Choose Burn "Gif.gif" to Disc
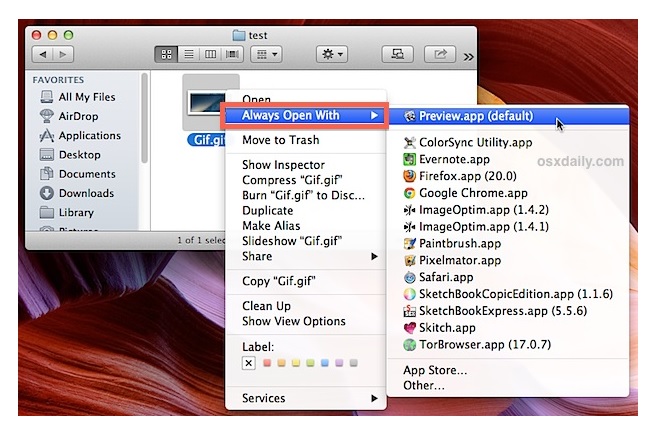 point(306,195)
